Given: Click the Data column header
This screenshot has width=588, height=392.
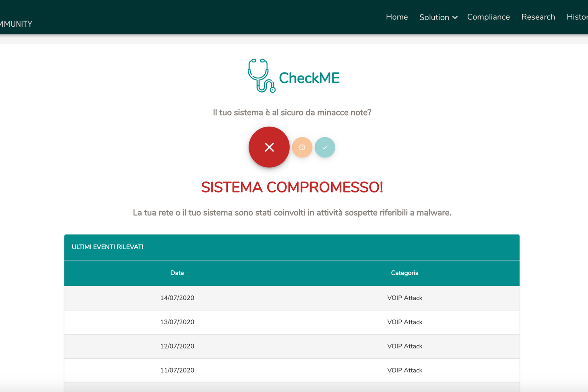Looking at the screenshot, I should pyautogui.click(x=177, y=273).
